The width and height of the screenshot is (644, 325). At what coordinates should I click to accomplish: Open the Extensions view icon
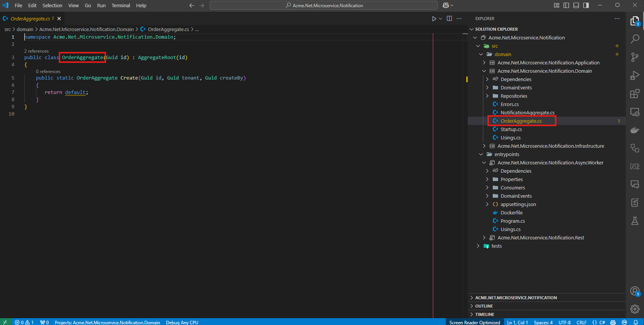pyautogui.click(x=635, y=94)
